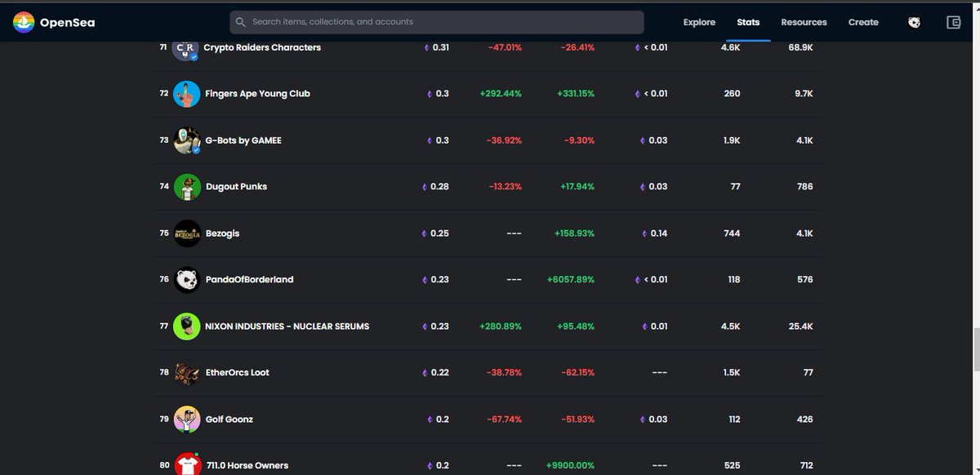Image resolution: width=980 pixels, height=475 pixels.
Task: Focus the search items input field
Action: tap(437, 22)
